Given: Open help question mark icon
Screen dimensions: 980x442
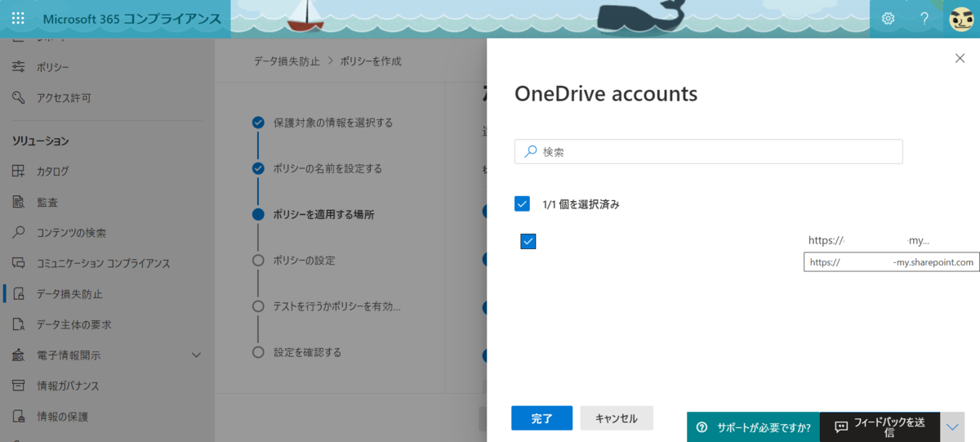Looking at the screenshot, I should (x=924, y=18).
